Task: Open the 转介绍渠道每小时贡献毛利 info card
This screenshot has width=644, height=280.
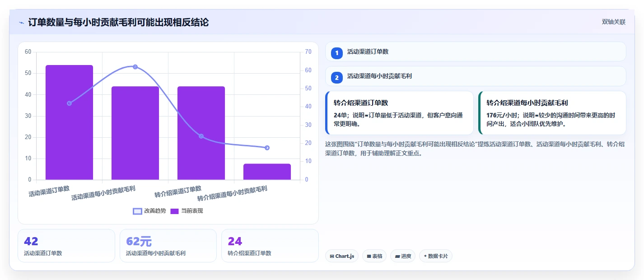Action: [x=552, y=113]
